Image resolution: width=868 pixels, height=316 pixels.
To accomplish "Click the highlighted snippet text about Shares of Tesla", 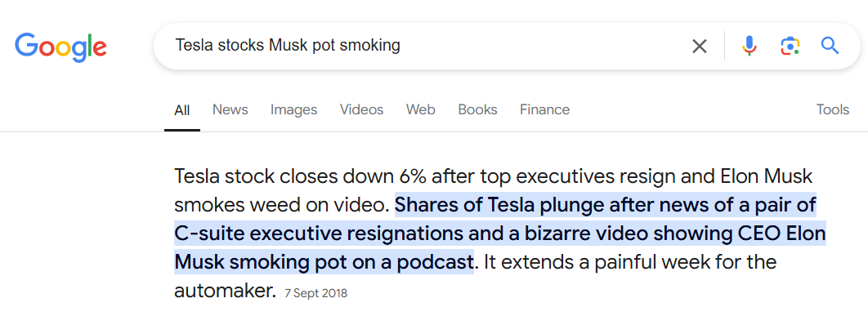I will (x=500, y=234).
